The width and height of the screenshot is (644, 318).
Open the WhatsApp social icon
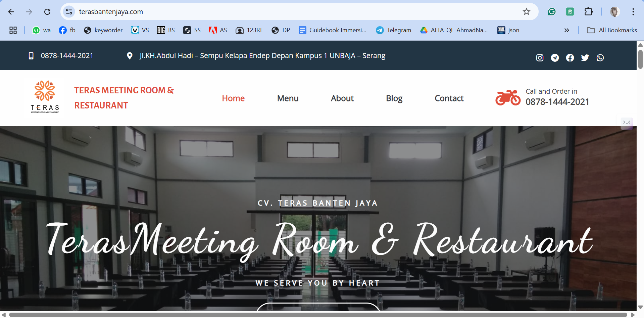600,58
